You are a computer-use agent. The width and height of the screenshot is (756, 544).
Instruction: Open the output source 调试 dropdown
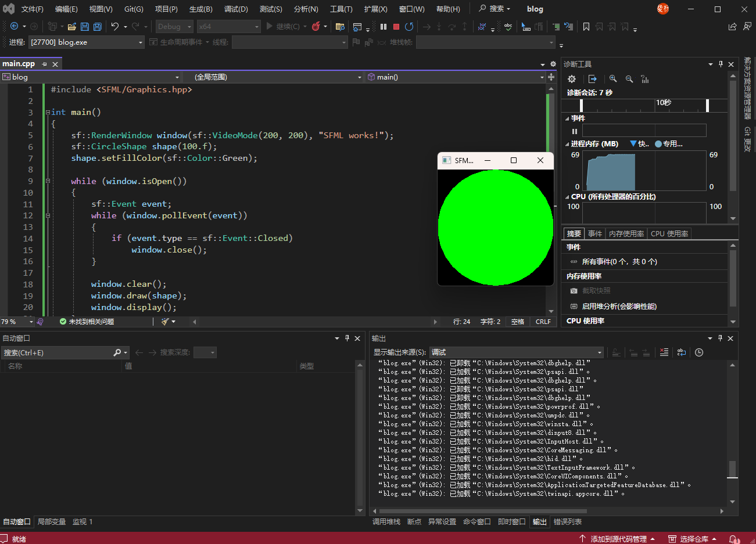click(517, 352)
